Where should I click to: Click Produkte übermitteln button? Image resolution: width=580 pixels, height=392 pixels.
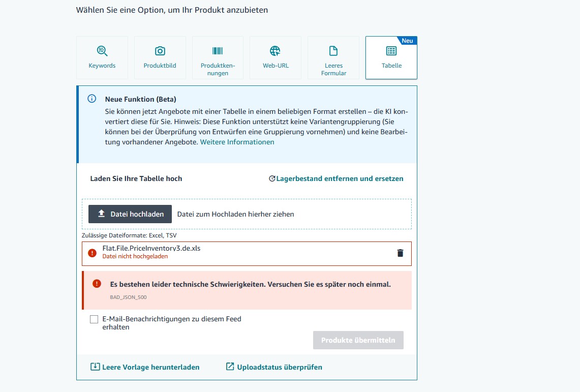pos(358,340)
